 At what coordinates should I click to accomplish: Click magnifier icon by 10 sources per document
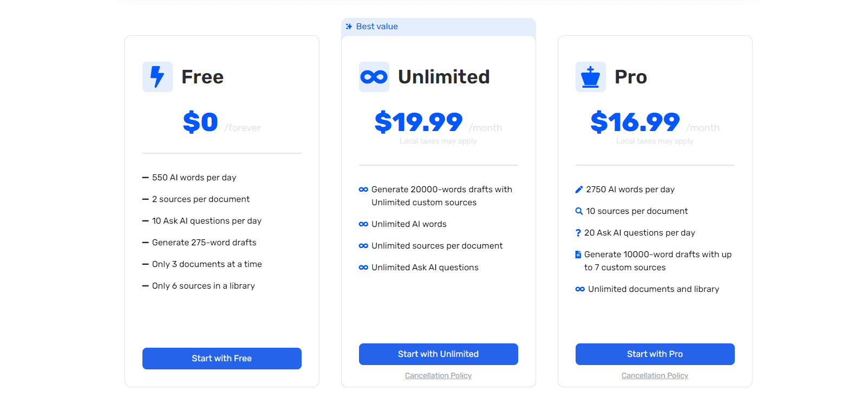click(579, 211)
